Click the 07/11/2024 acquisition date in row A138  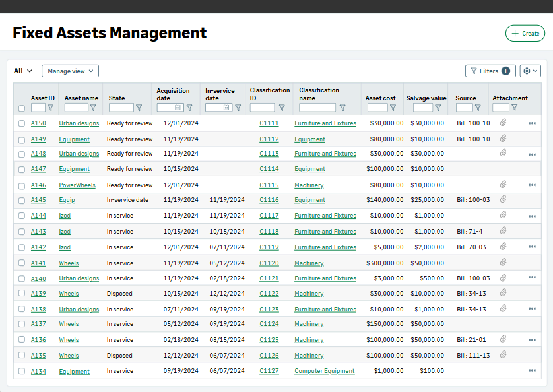[x=181, y=310]
